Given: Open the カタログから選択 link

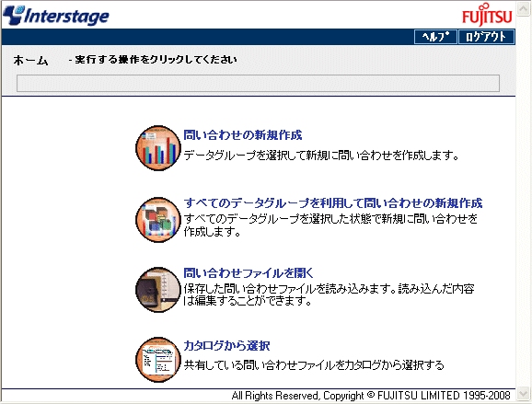Looking at the screenshot, I should click(x=226, y=345).
